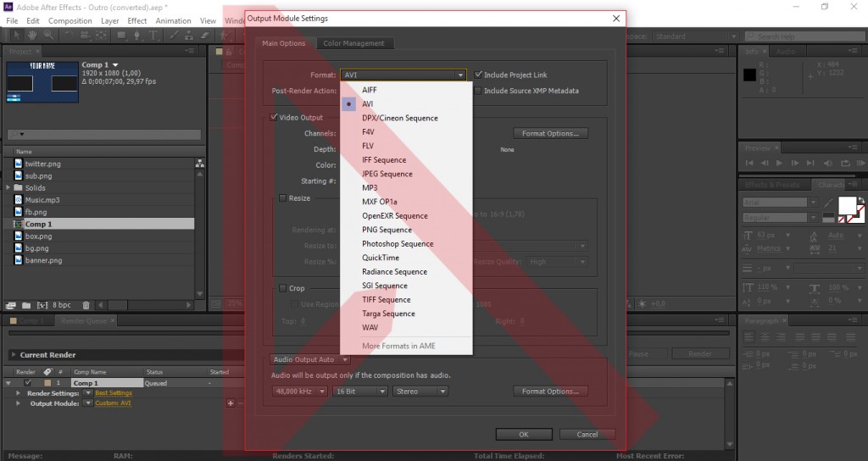Pick color with Character panel eyedropper
The width and height of the screenshot is (868, 461).
[828, 203]
